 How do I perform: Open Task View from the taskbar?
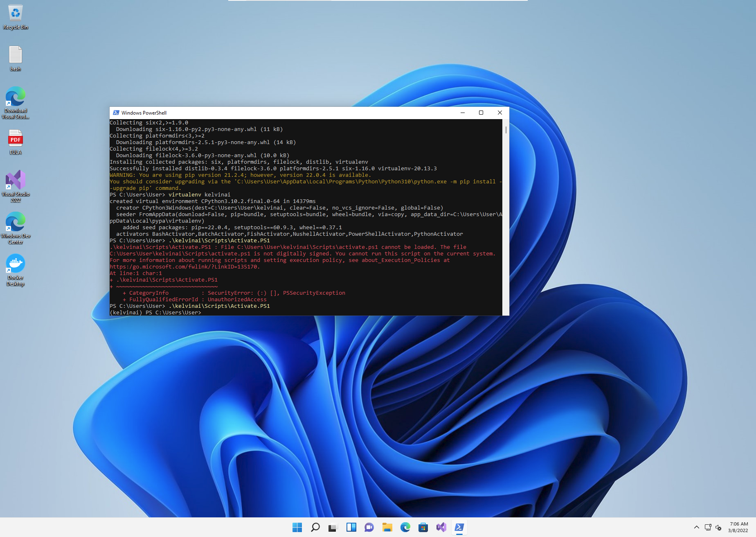pos(332,528)
